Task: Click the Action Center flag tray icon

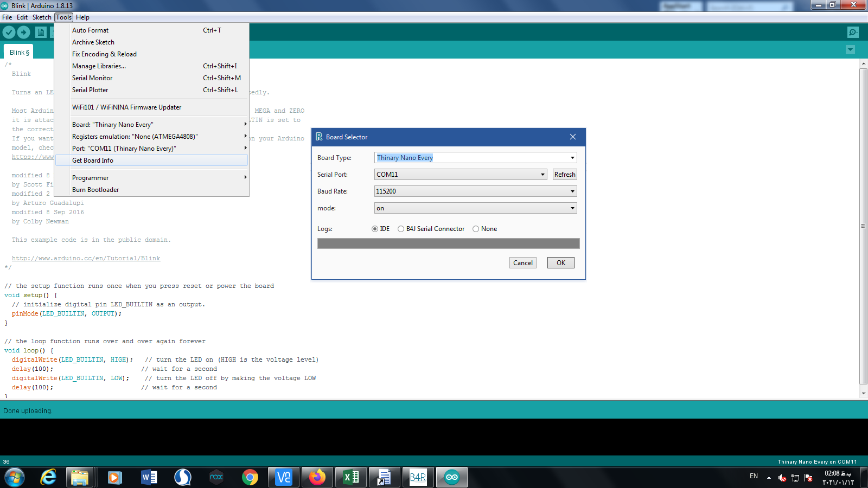Action: click(809, 478)
